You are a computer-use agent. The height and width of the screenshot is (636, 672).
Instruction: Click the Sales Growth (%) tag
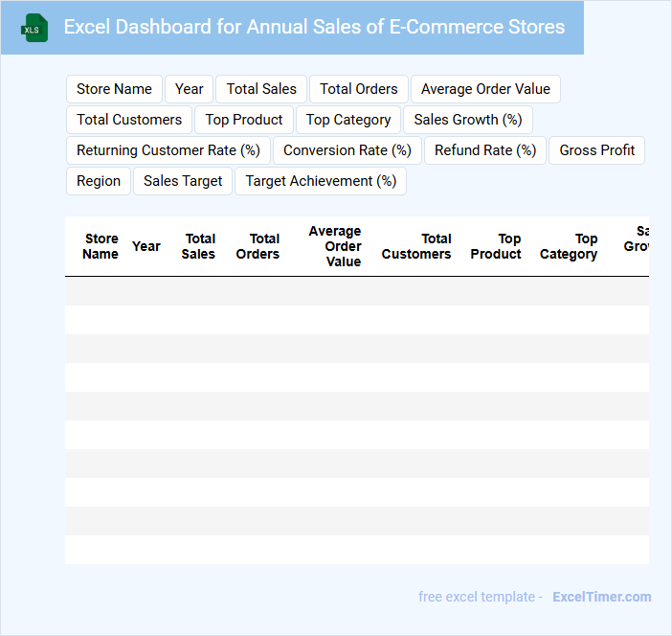pos(468,120)
